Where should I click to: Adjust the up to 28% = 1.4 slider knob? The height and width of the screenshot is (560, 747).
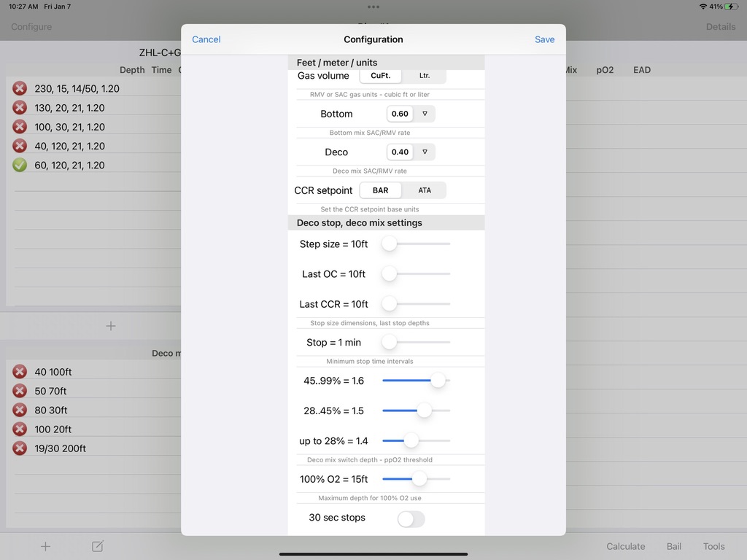pyautogui.click(x=411, y=440)
